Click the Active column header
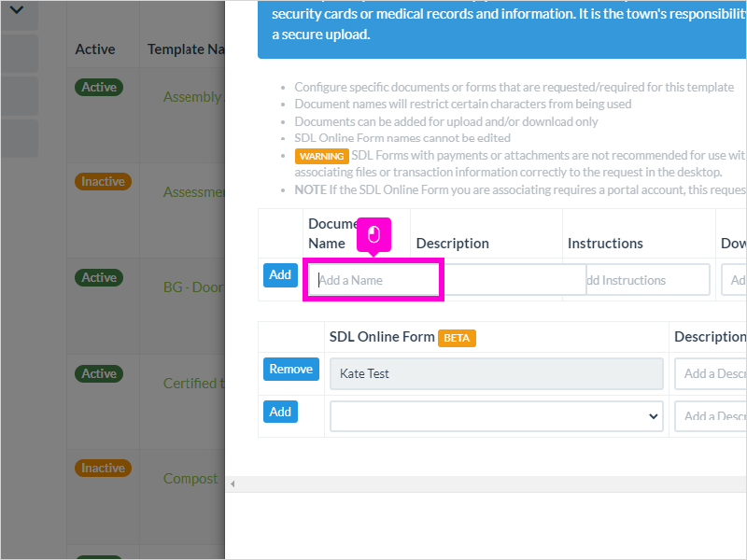The image size is (747, 560). click(95, 49)
